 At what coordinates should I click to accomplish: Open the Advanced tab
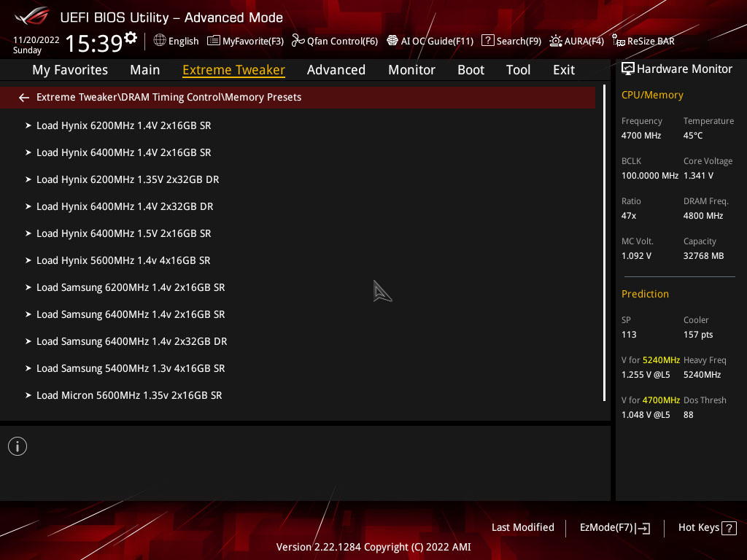[336, 70]
